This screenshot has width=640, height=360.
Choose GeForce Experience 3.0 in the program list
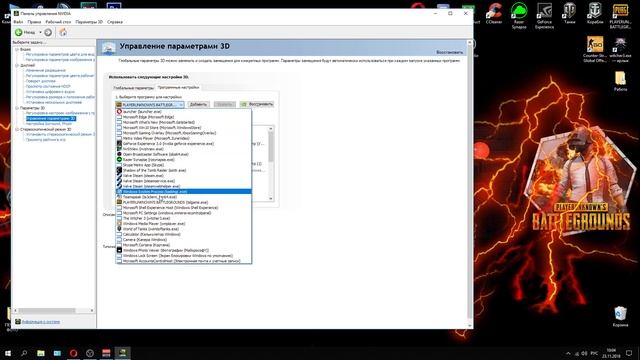click(x=184, y=144)
